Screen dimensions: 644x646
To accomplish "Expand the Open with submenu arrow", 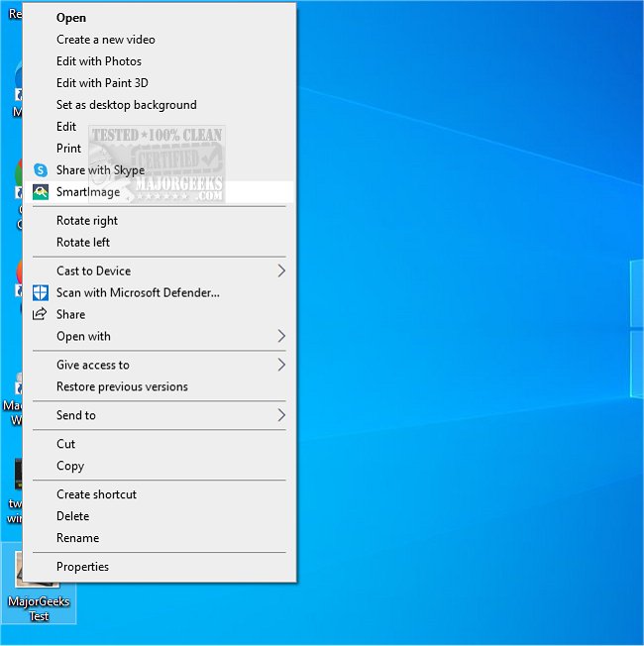I will (281, 336).
